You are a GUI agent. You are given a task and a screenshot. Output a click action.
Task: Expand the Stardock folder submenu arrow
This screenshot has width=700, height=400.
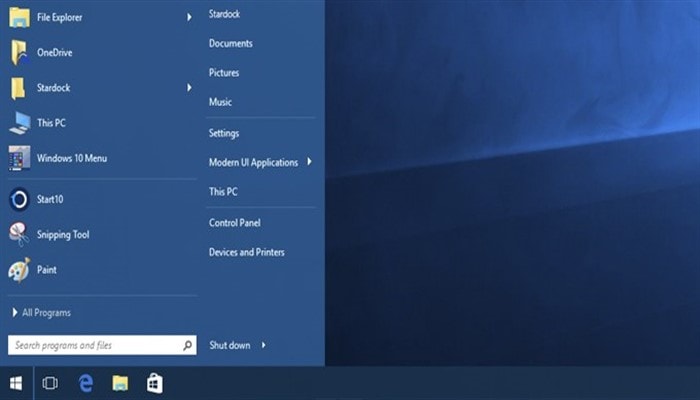click(189, 88)
